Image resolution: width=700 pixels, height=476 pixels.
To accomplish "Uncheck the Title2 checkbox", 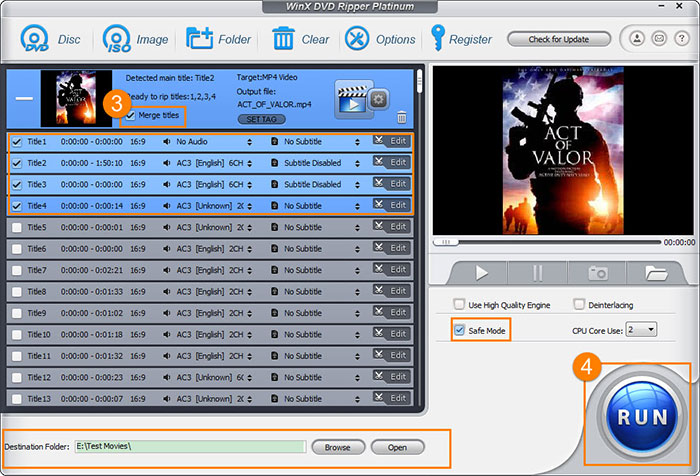I will (x=17, y=163).
